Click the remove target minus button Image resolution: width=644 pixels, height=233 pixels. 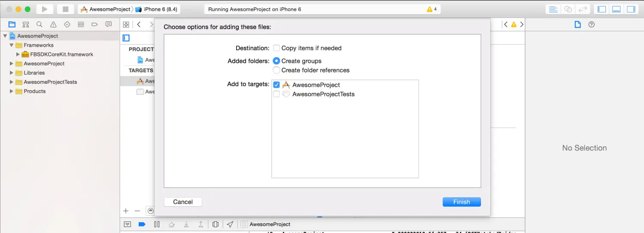pyautogui.click(x=137, y=211)
